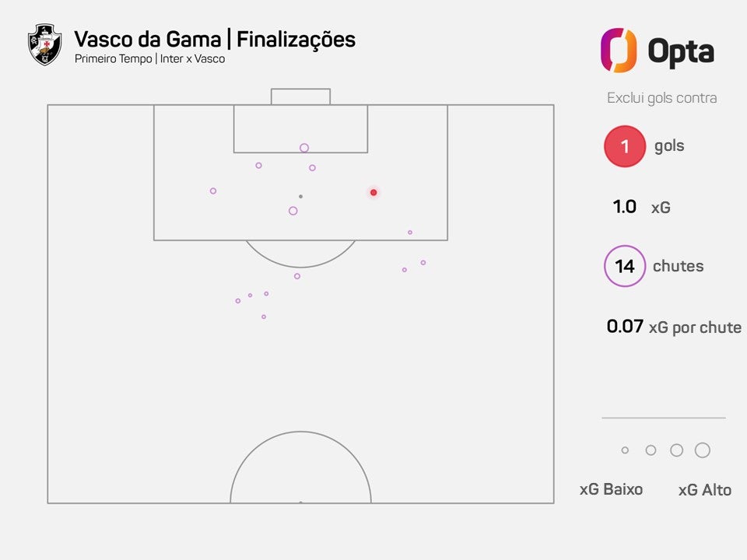
Task: Click the Primeiro Tempo | Inter x Vasco subtitle
Action: point(149,59)
